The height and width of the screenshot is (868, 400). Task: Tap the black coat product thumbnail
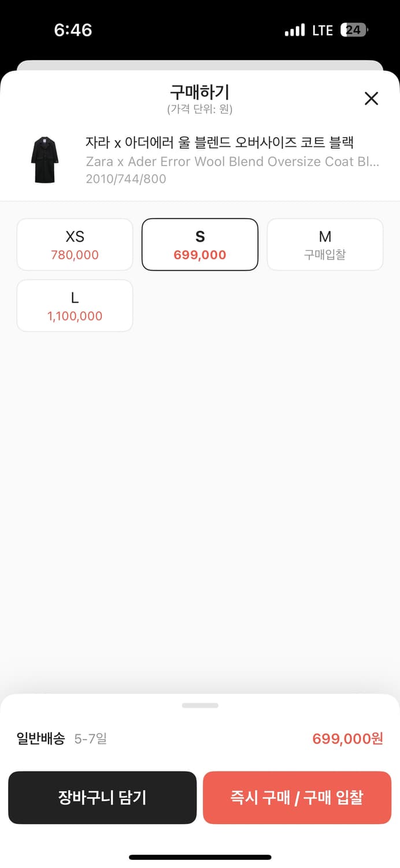click(45, 160)
